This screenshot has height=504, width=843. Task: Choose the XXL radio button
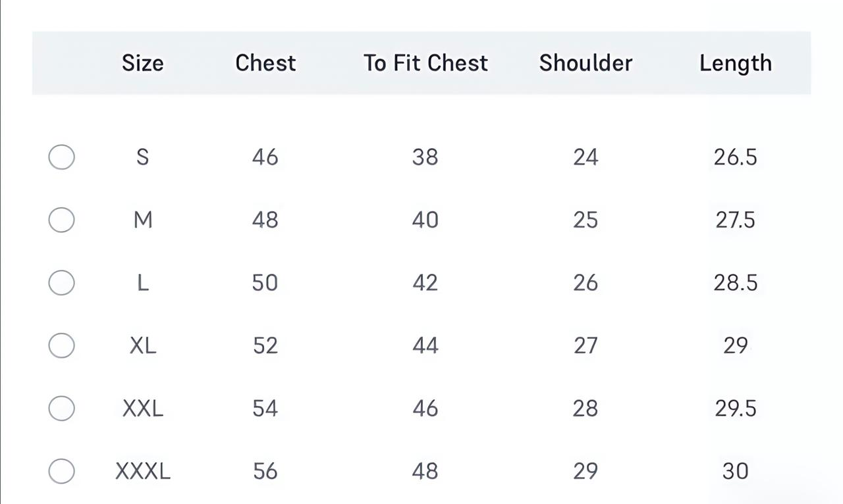pos(61,409)
